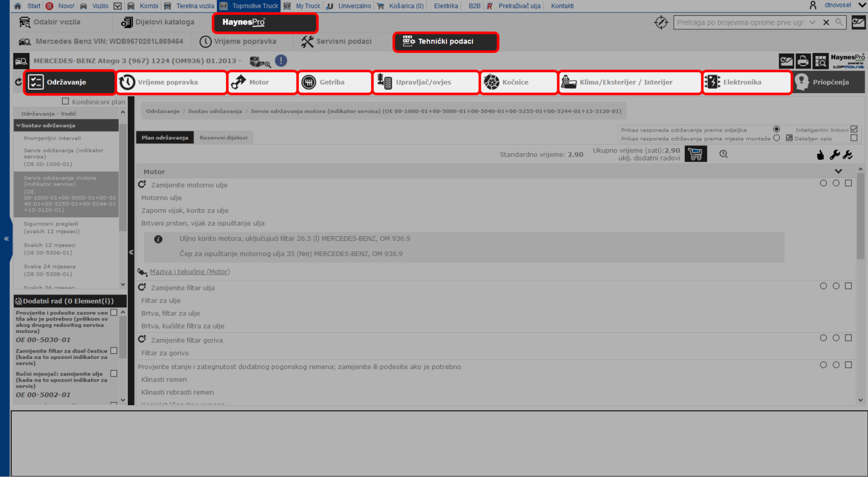Click the grid magnifier icon beside HaynesPro logo
This screenshot has height=477, width=868.
click(x=821, y=60)
